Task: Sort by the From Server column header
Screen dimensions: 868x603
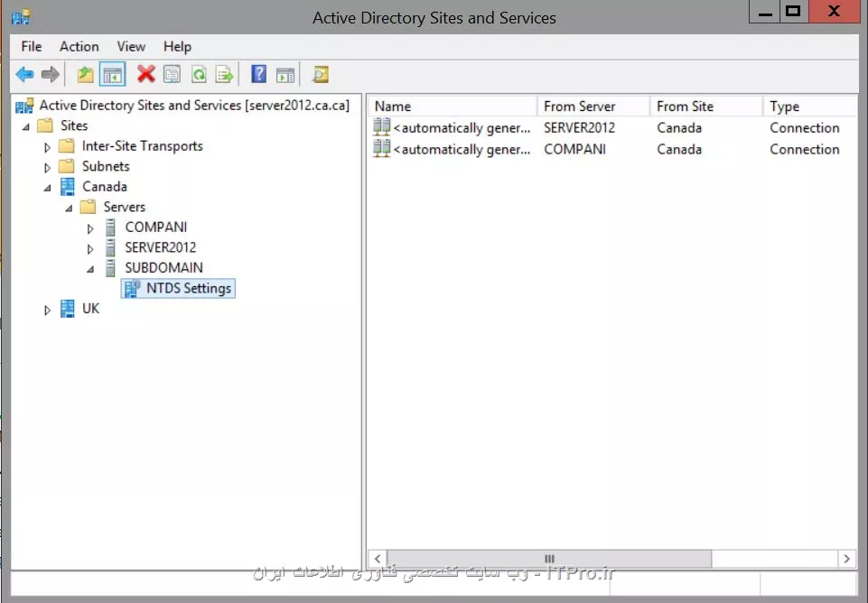Action: (x=593, y=107)
